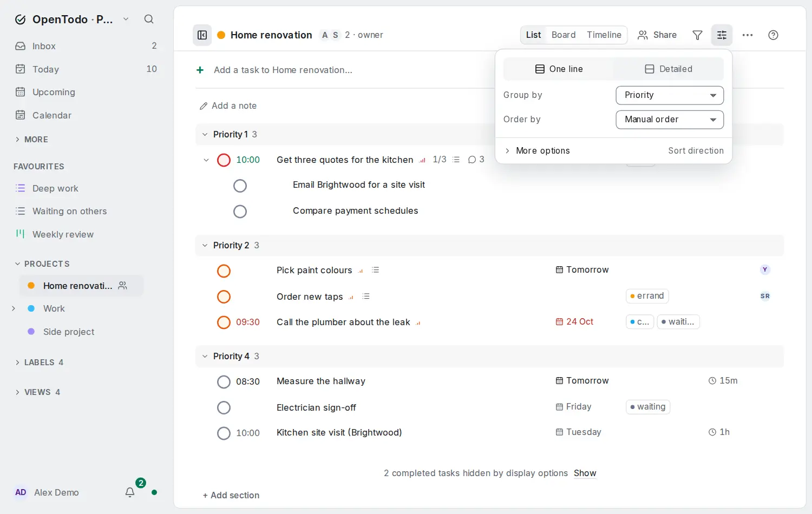Mark Call the plumber about the leak done

pyautogui.click(x=224, y=322)
